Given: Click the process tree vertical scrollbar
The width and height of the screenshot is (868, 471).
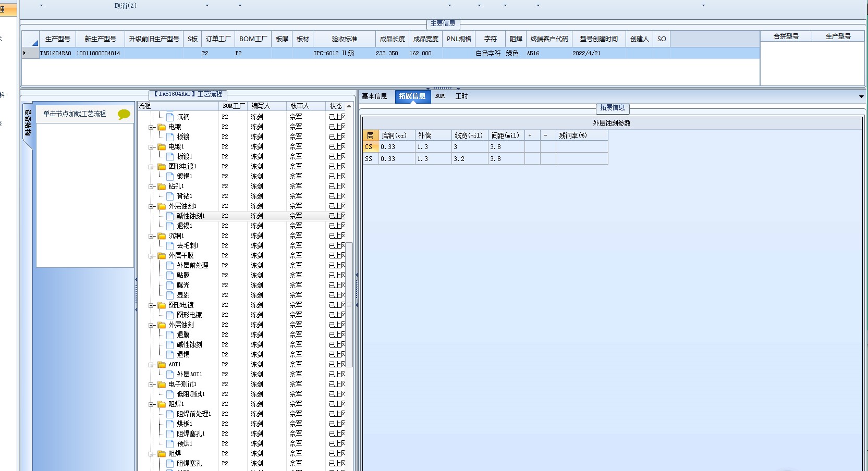Looking at the screenshot, I should [x=349, y=305].
